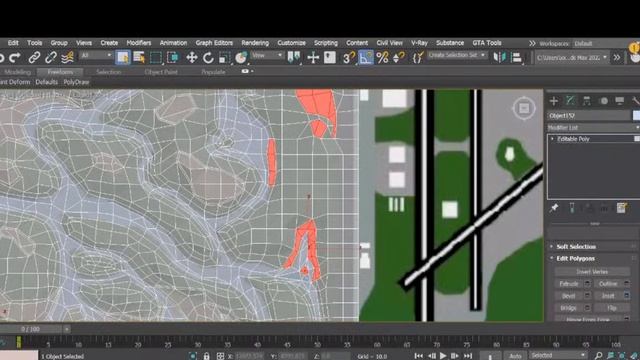Open the Select by Name list
This screenshot has width=640, height=360.
point(139,58)
